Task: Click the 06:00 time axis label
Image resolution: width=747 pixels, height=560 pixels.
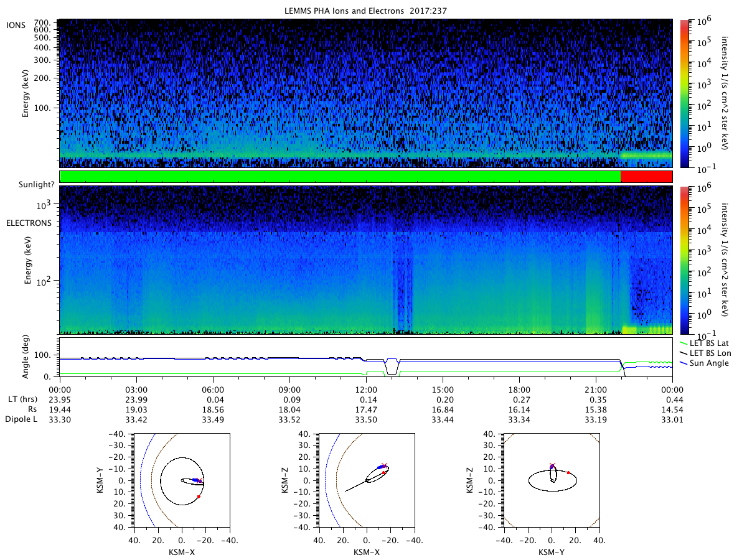Action: tap(213, 388)
